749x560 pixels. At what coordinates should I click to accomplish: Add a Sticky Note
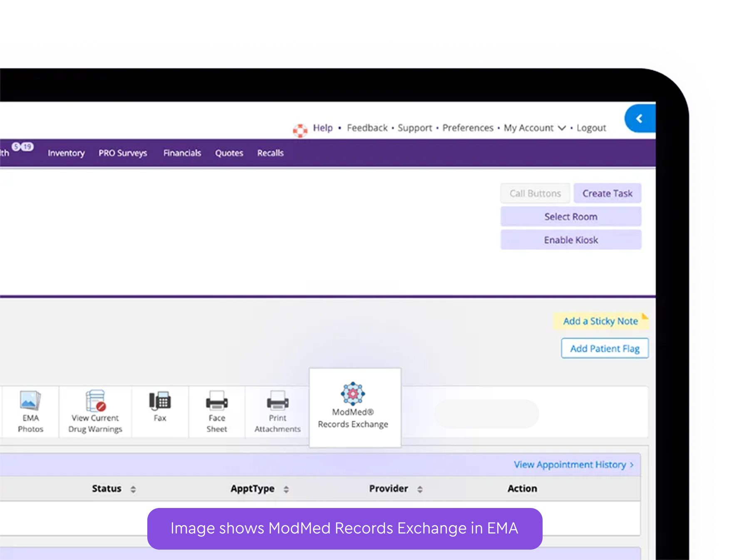click(x=600, y=321)
